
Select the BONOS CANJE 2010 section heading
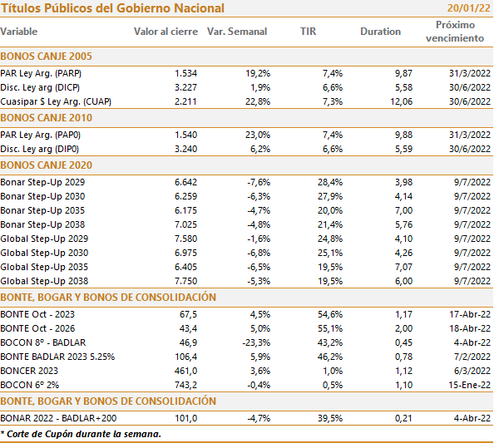pyautogui.click(x=46, y=118)
